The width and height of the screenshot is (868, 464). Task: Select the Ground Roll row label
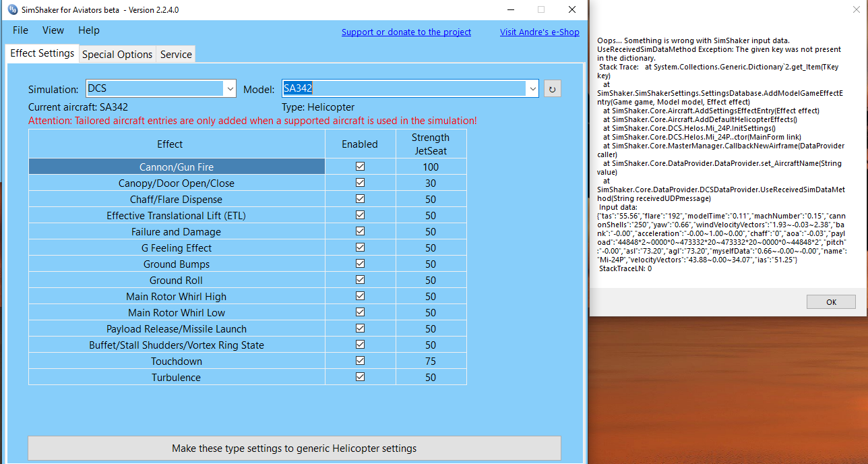pyautogui.click(x=177, y=281)
